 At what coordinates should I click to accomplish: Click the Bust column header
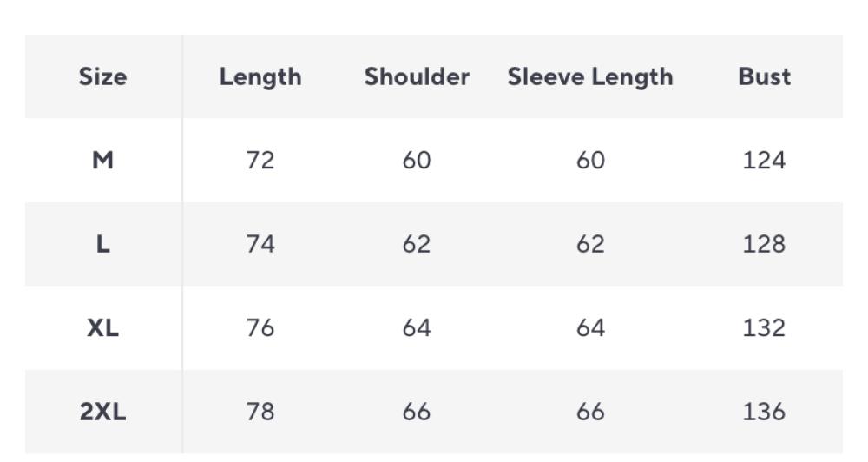pyautogui.click(x=764, y=76)
